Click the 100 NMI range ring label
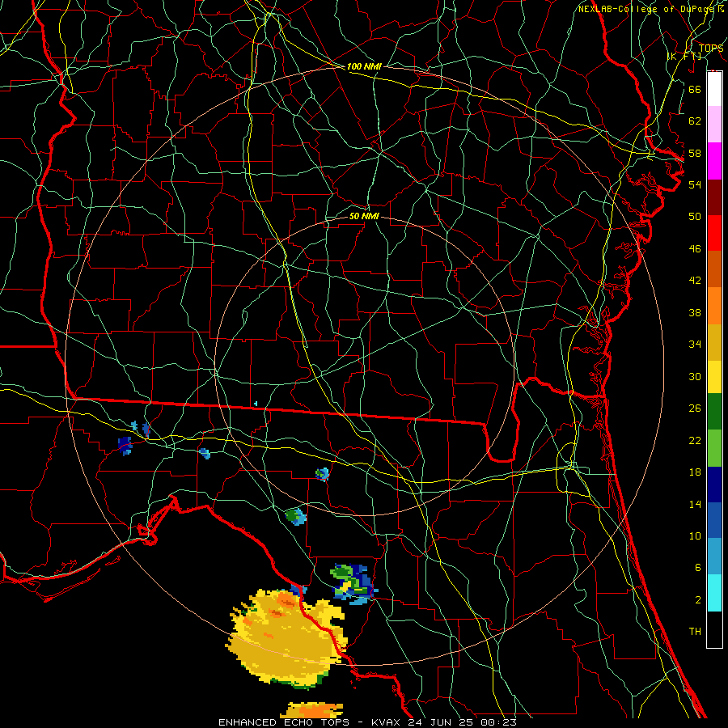 pyautogui.click(x=364, y=66)
